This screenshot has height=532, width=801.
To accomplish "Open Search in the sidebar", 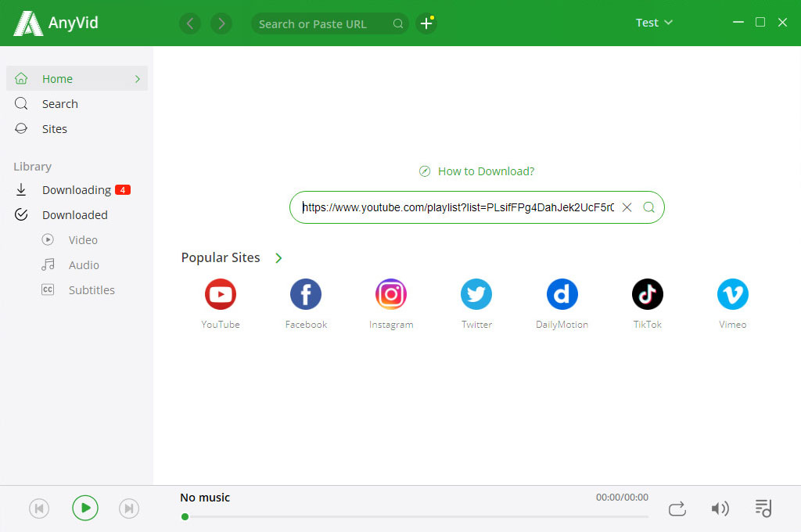I will coord(77,104).
